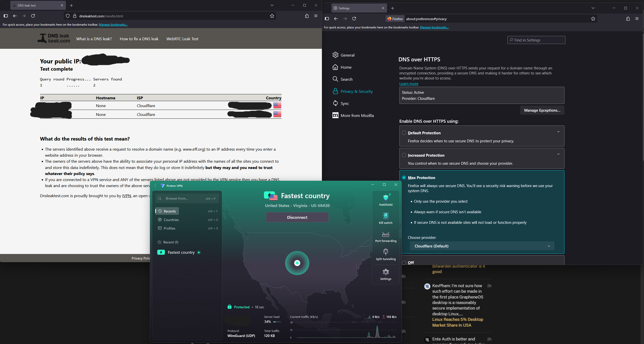Open WebRTC Leak Test page

(182, 39)
